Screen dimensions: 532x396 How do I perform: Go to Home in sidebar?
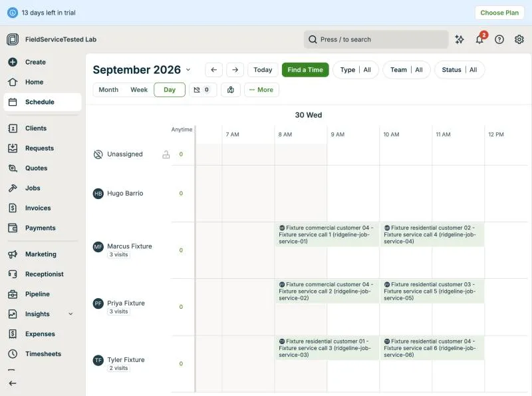point(43,82)
